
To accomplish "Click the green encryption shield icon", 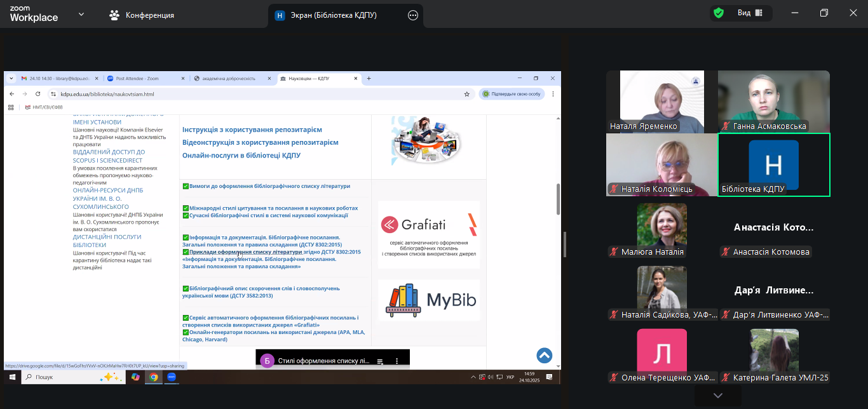I will 719,13.
